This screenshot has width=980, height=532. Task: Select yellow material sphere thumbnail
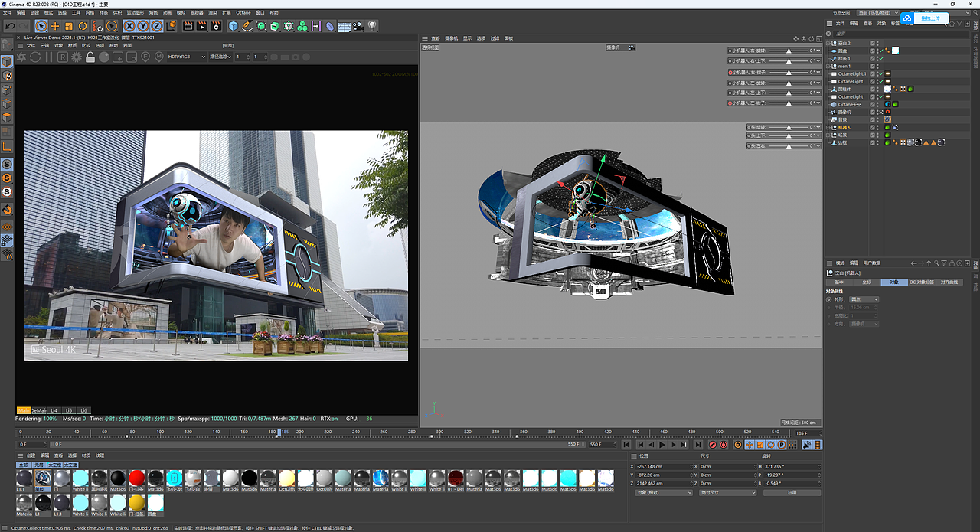[136, 504]
